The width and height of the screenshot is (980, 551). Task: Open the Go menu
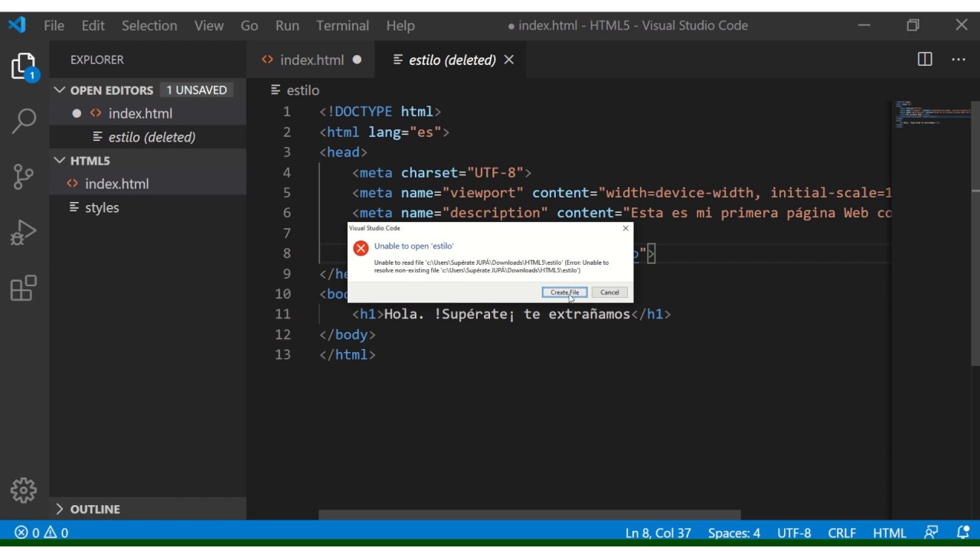250,25
